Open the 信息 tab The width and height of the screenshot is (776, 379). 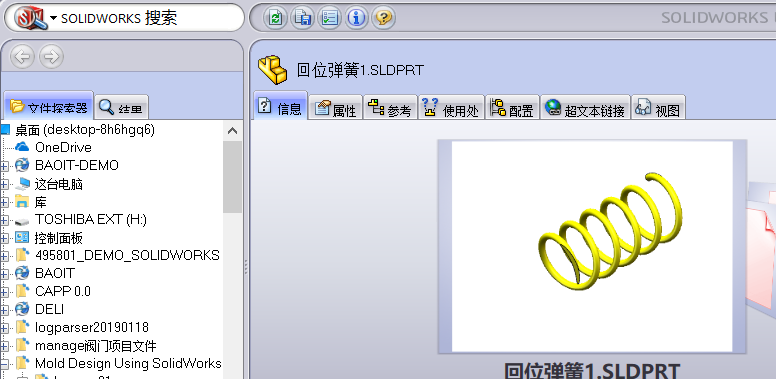(x=280, y=107)
